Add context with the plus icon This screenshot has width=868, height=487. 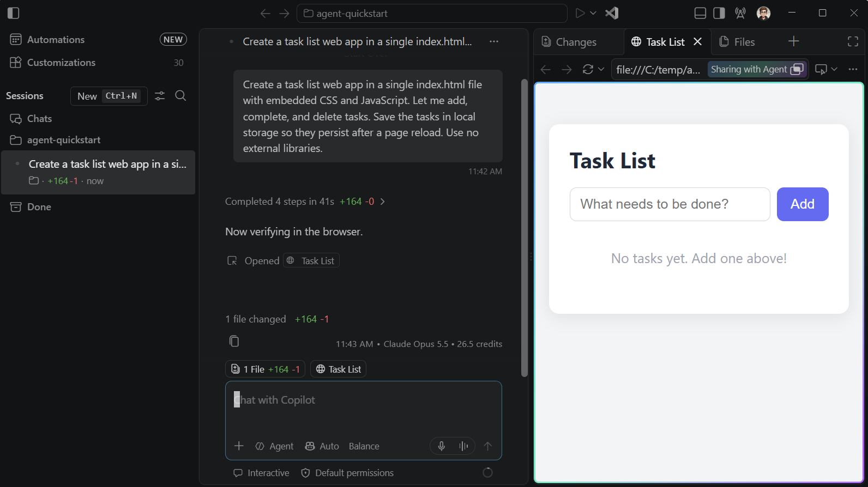click(x=239, y=446)
